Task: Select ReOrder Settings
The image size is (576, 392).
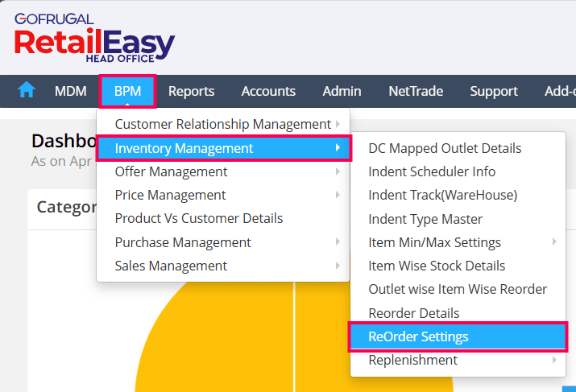Action: pyautogui.click(x=458, y=336)
